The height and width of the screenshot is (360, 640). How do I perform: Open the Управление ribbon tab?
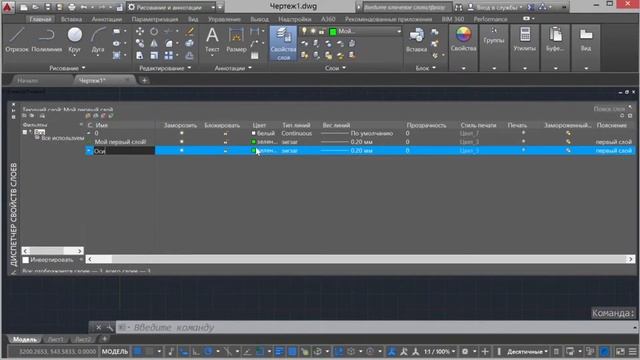click(224, 19)
